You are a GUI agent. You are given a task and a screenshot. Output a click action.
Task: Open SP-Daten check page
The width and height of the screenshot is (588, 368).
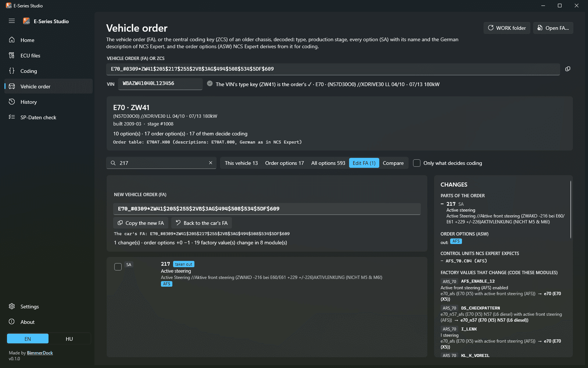[x=49, y=117]
